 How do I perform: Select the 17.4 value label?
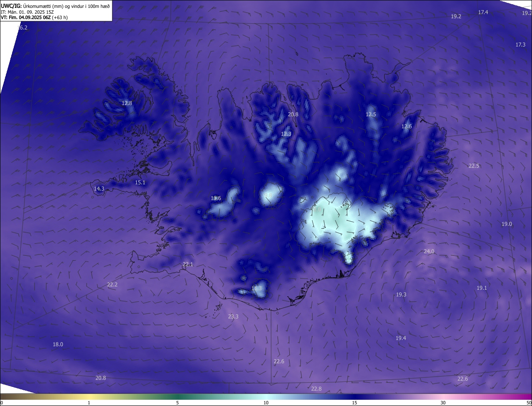tap(483, 12)
